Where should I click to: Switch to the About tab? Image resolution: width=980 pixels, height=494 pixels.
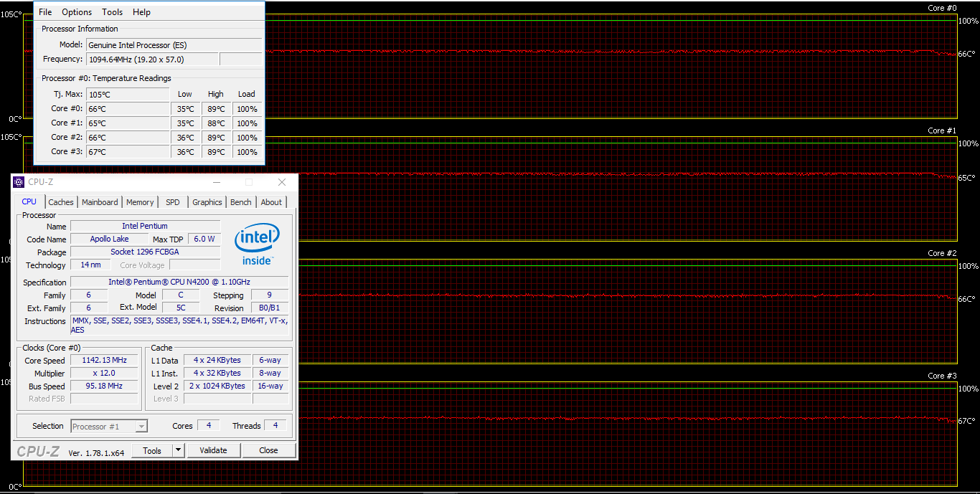(271, 202)
